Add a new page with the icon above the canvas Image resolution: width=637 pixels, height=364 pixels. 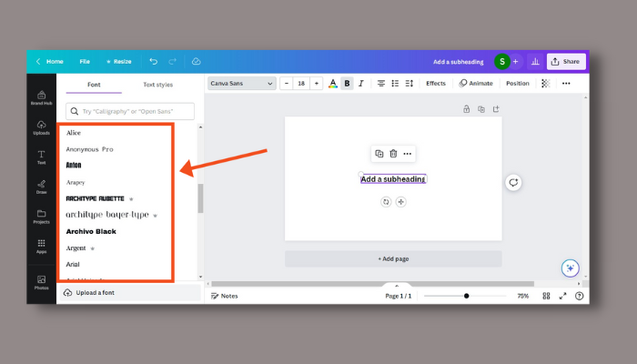point(496,109)
